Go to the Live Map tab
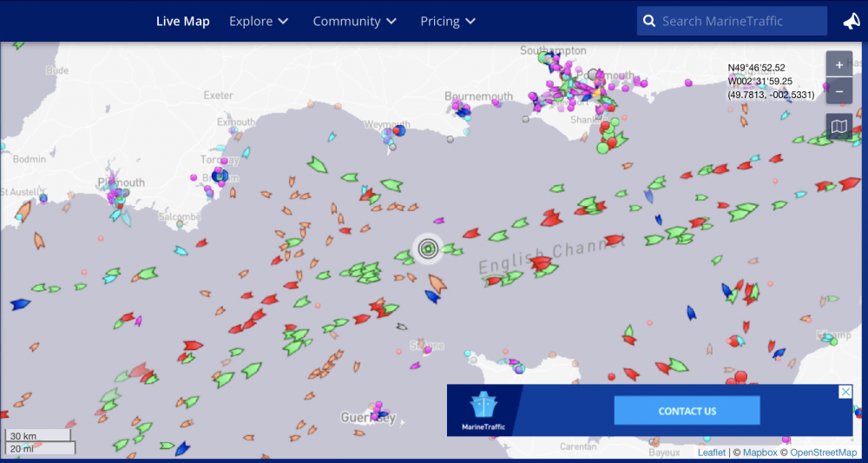 (182, 22)
